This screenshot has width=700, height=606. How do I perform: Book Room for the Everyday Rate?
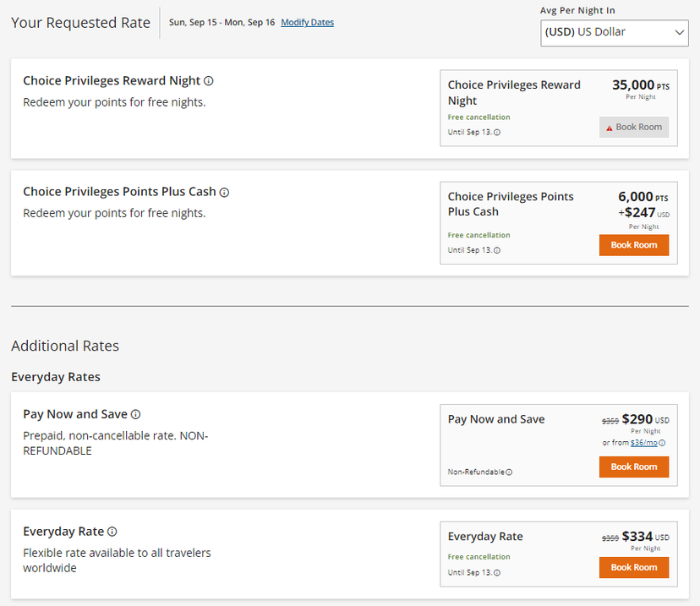click(634, 567)
